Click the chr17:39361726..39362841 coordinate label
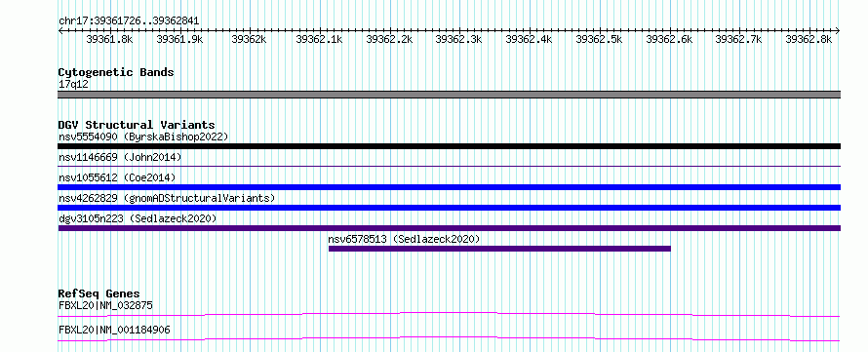The height and width of the screenshot is (352, 868). [129, 21]
